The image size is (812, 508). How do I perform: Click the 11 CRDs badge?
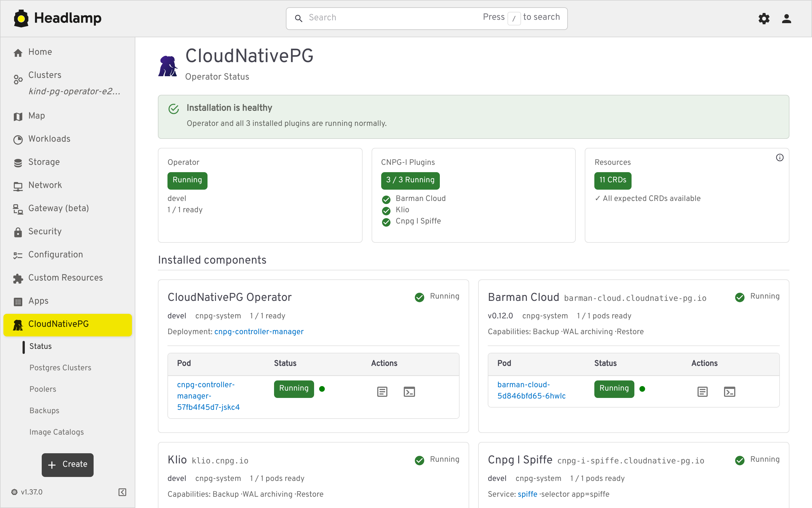tap(613, 180)
